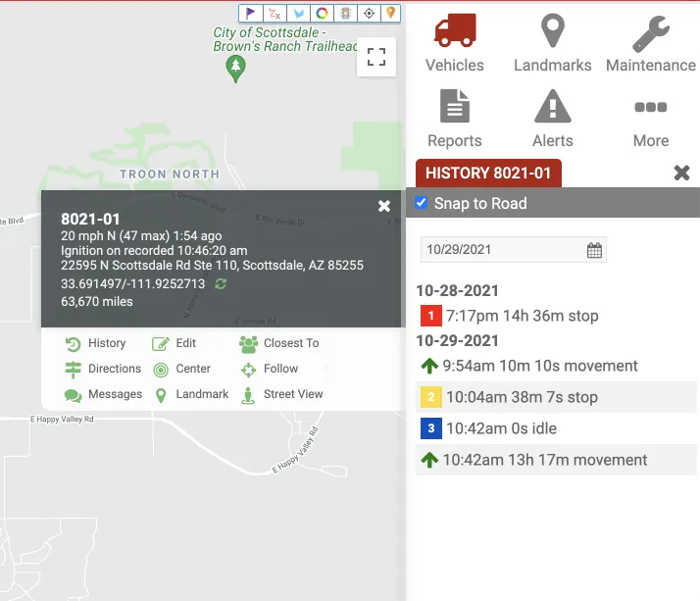
Task: Open the More menu
Action: click(x=651, y=124)
